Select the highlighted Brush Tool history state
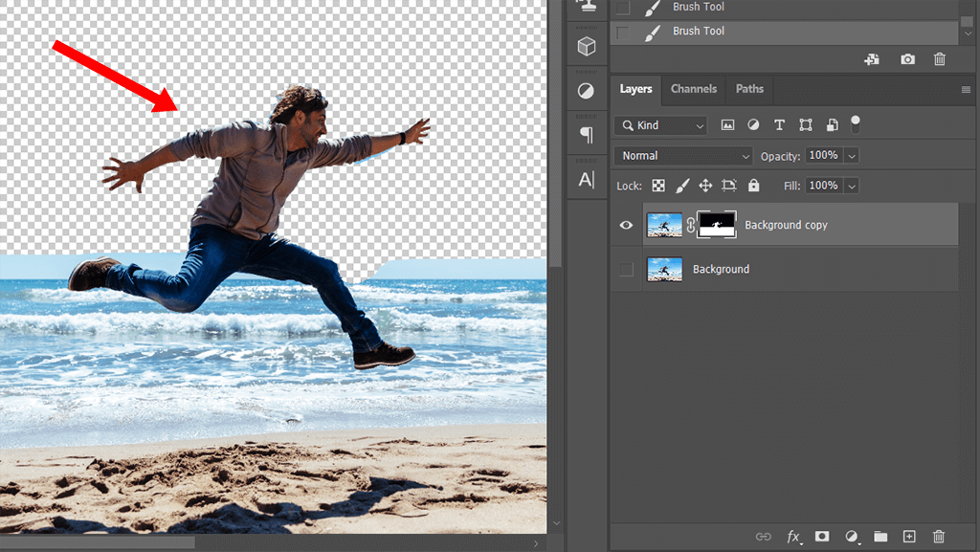Image resolution: width=980 pixels, height=552 pixels. [784, 32]
